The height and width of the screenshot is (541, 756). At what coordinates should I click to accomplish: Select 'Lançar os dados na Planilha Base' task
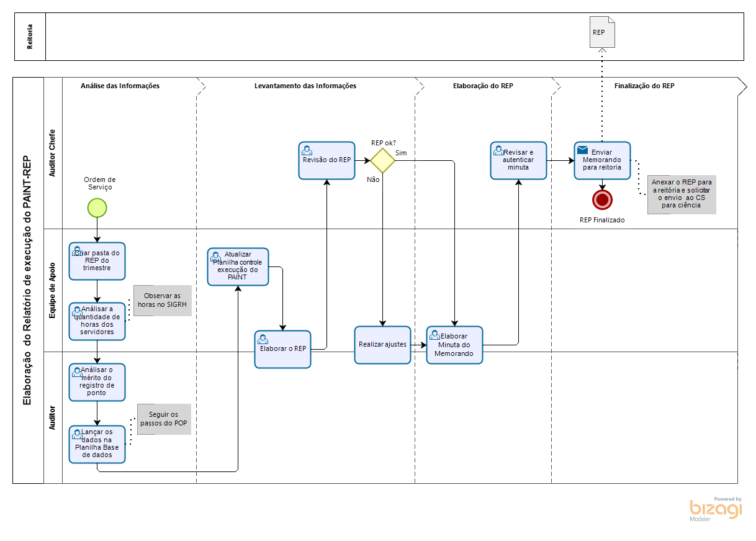pyautogui.click(x=97, y=444)
